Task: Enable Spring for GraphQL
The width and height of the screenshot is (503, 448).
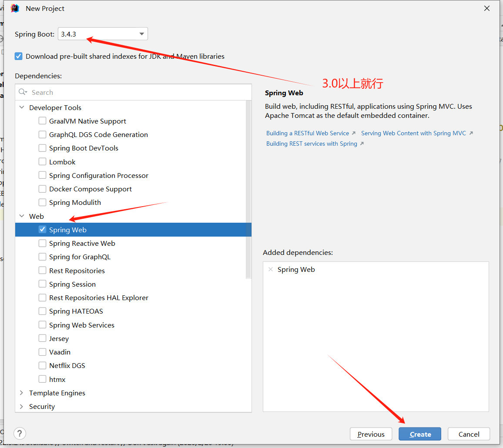Action: [x=42, y=257]
